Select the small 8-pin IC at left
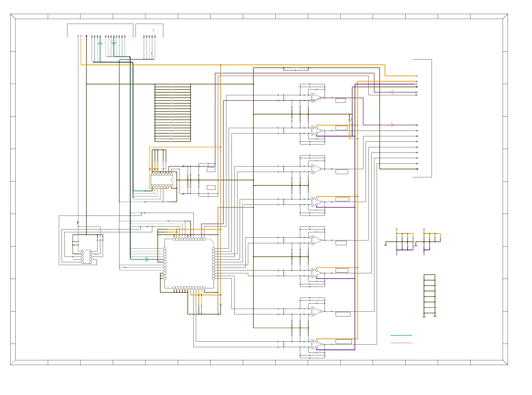Screen dimensions: 532x395 click(x=86, y=257)
